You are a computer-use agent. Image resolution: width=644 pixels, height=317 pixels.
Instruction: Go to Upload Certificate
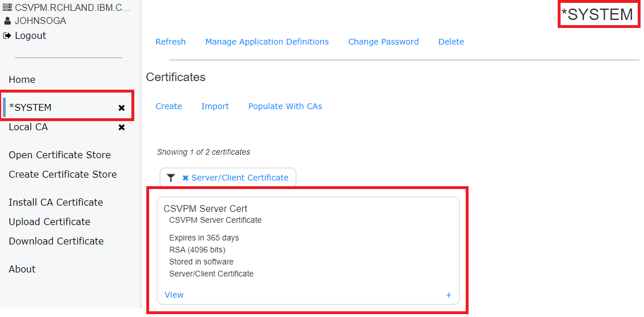pos(49,222)
